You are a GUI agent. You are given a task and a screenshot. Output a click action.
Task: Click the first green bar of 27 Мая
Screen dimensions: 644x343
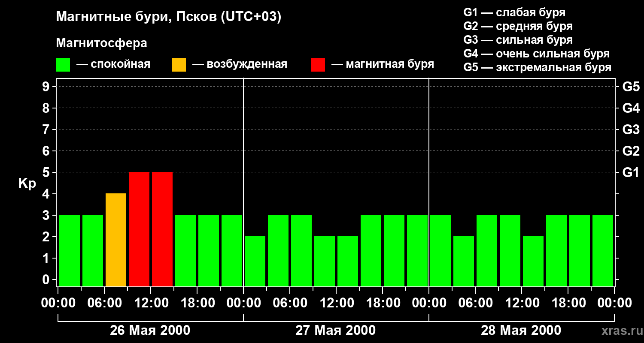point(255,261)
